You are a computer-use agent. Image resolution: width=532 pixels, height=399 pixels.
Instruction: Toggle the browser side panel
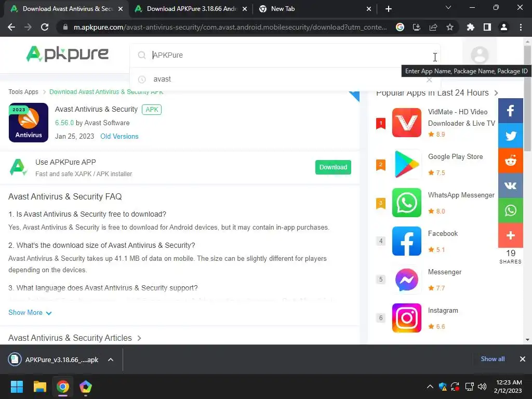click(x=487, y=27)
